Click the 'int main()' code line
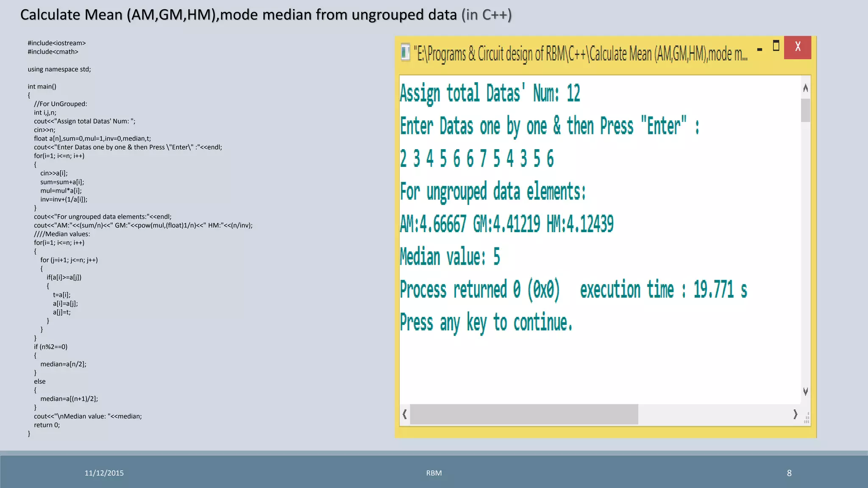The height and width of the screenshot is (488, 868). [42, 86]
